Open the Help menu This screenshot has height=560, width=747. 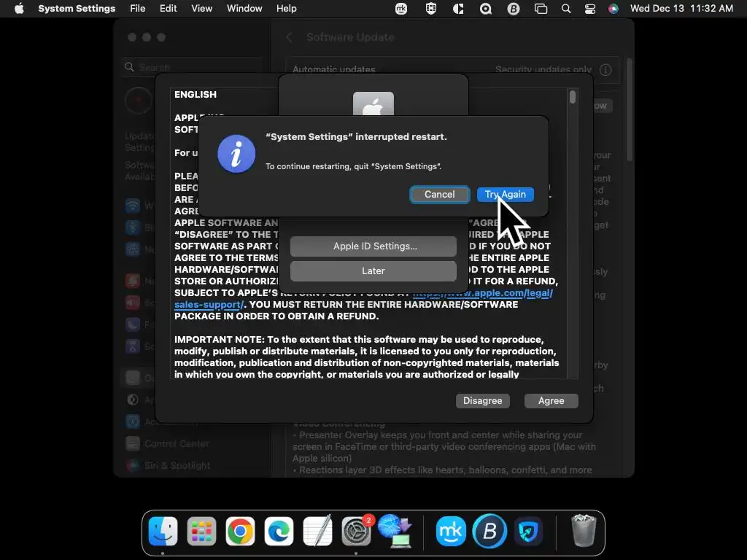point(286,9)
